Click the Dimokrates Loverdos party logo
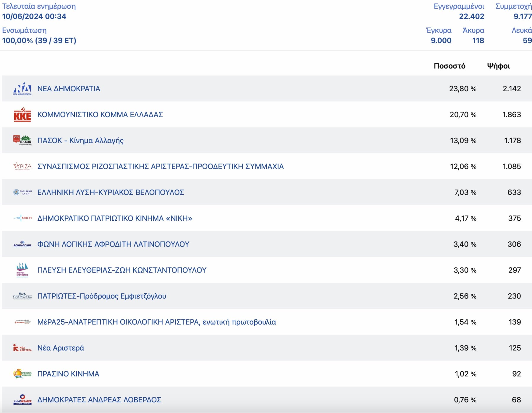The image size is (532, 413). [x=22, y=400]
